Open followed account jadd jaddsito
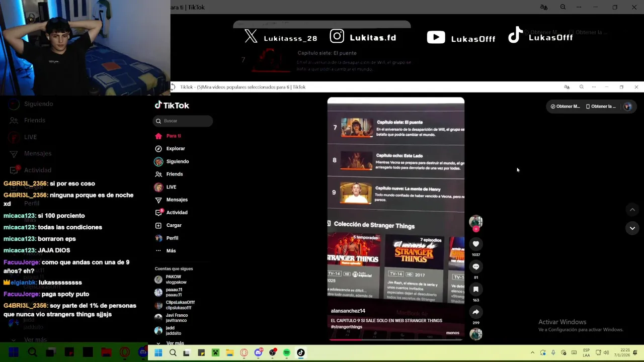The image size is (644, 362). pos(168,330)
